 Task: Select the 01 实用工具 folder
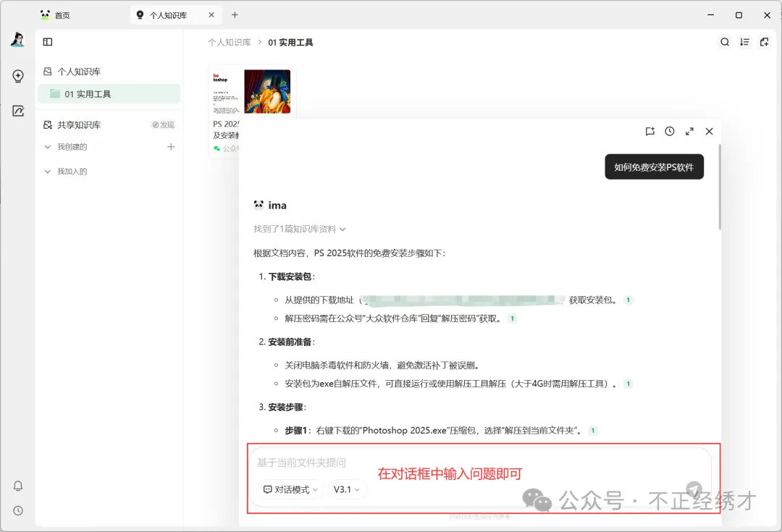point(109,94)
